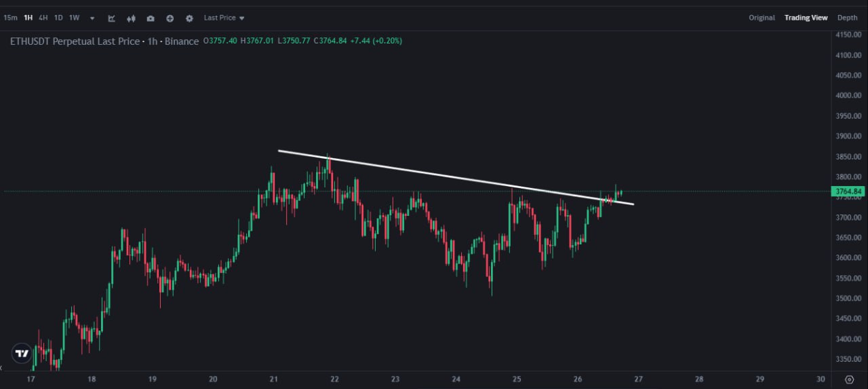Take a chart snapshot with camera icon
This screenshot has height=389, width=868.
[151, 18]
